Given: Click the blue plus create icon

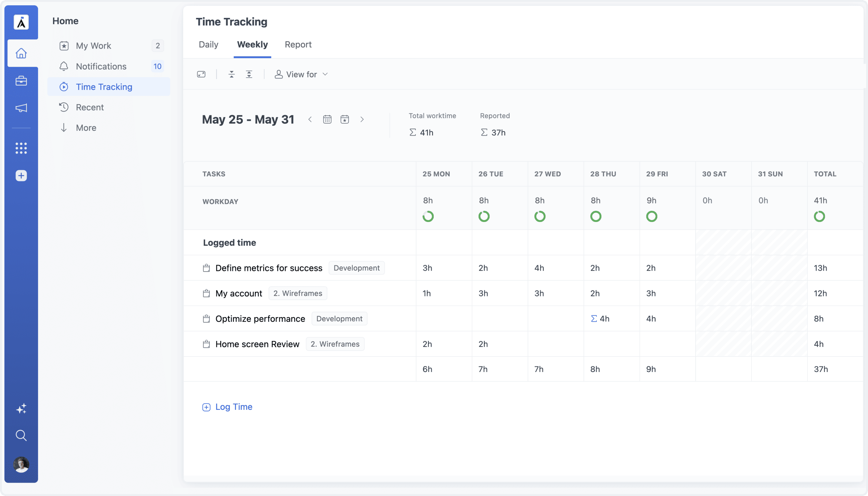Looking at the screenshot, I should tap(21, 175).
